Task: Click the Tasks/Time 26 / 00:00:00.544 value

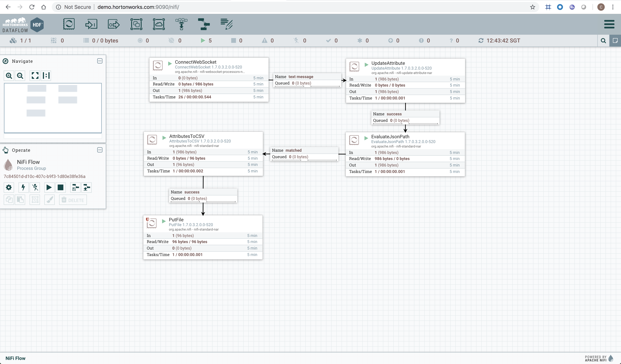Action: coord(194,97)
